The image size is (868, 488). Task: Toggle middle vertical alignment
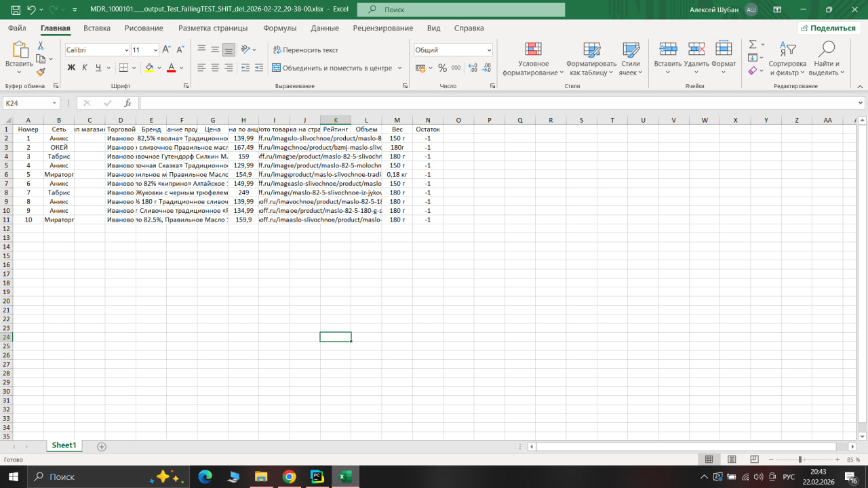pos(215,49)
